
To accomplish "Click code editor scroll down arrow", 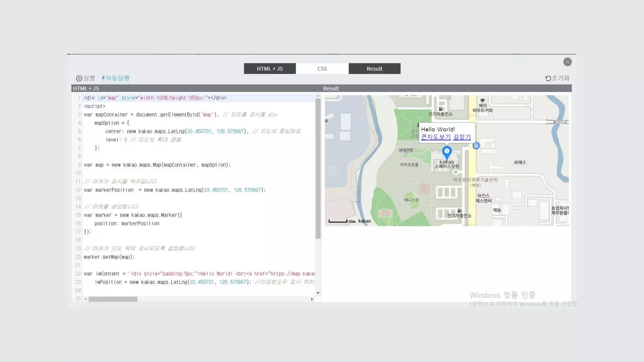I will [318, 293].
